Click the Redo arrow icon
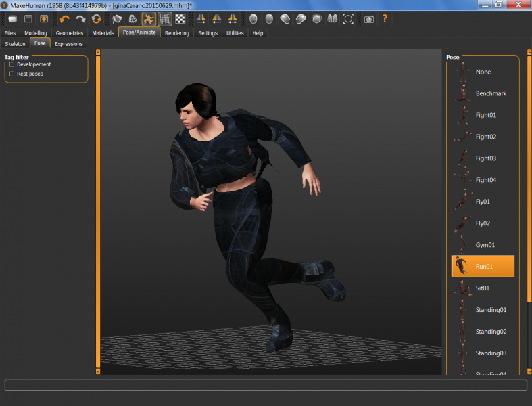The image size is (532, 406). pos(80,19)
